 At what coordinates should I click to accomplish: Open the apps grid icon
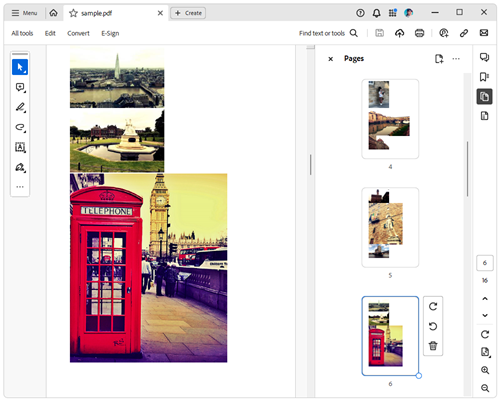(393, 13)
